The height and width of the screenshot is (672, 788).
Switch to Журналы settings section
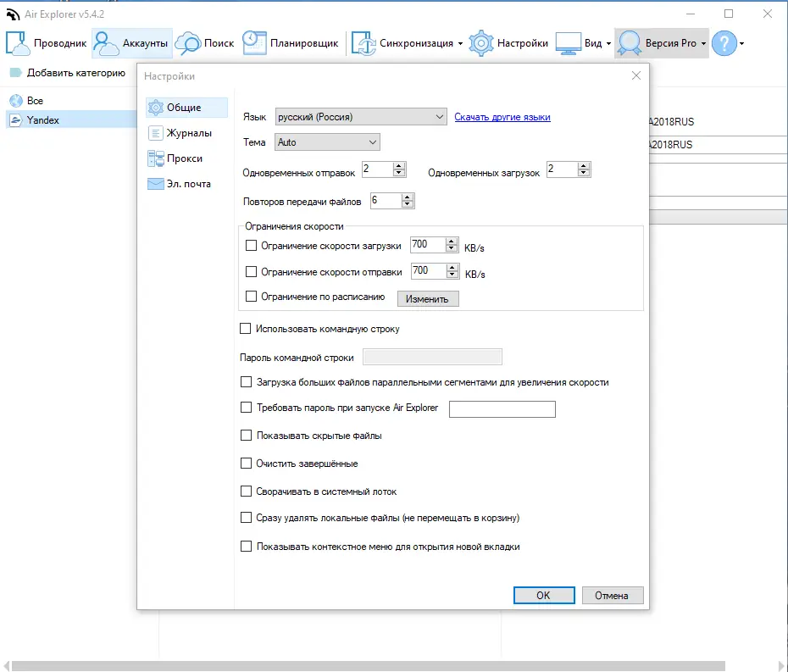pos(187,133)
